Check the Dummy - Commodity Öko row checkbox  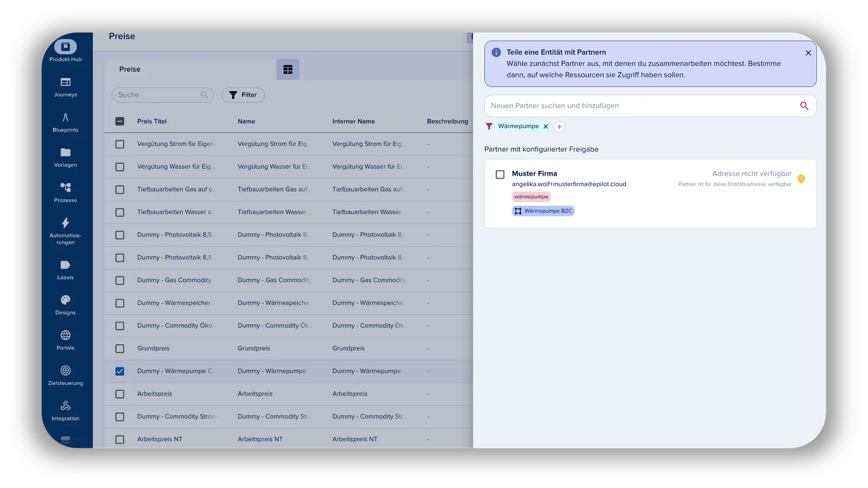(120, 326)
